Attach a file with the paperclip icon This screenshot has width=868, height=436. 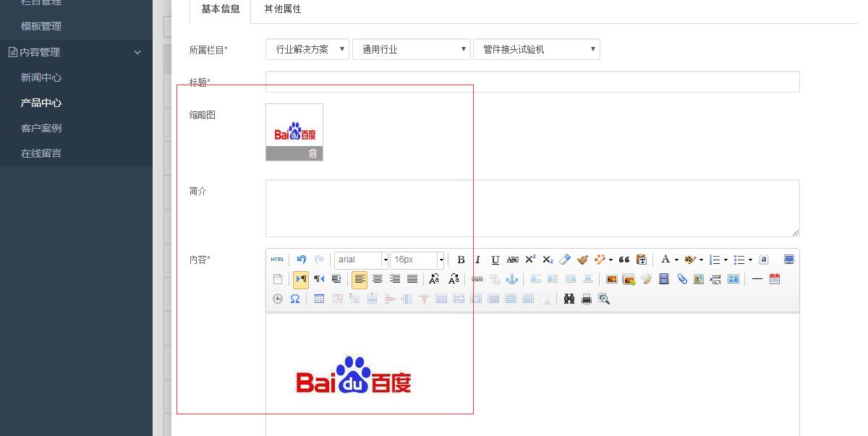click(681, 279)
